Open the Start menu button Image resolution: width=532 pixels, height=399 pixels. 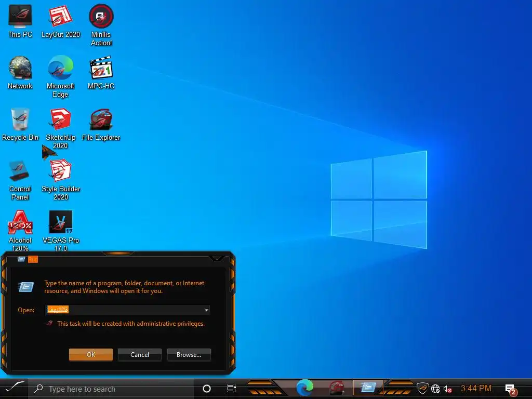[14, 388]
